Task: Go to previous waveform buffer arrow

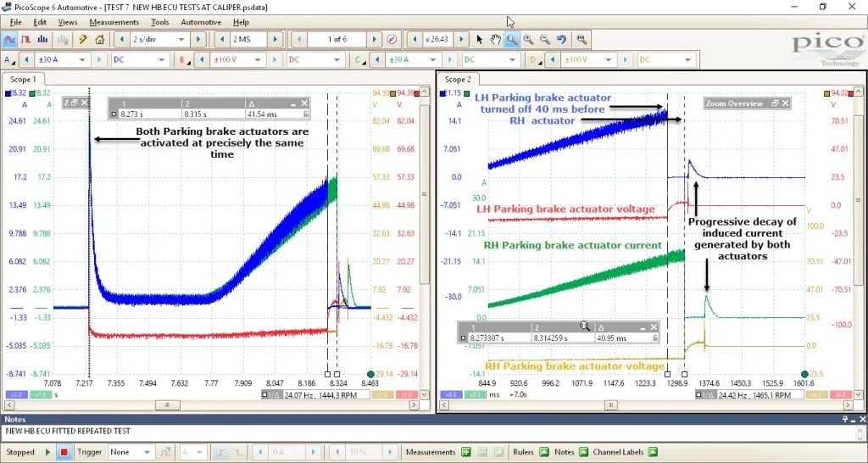Action: [299, 39]
